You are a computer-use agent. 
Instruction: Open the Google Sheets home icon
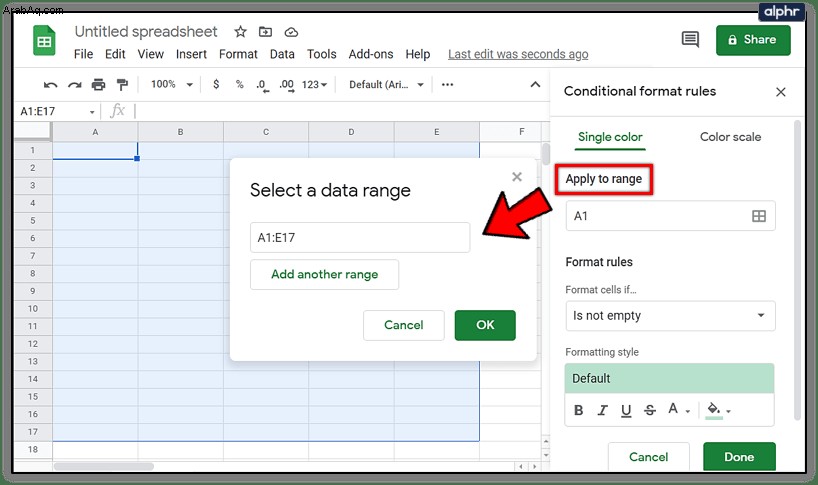(x=44, y=41)
